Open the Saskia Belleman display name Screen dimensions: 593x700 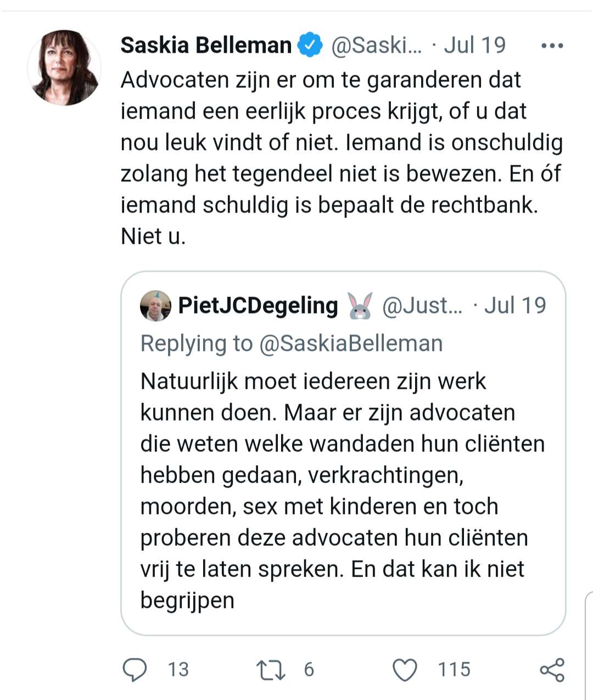tap(206, 45)
